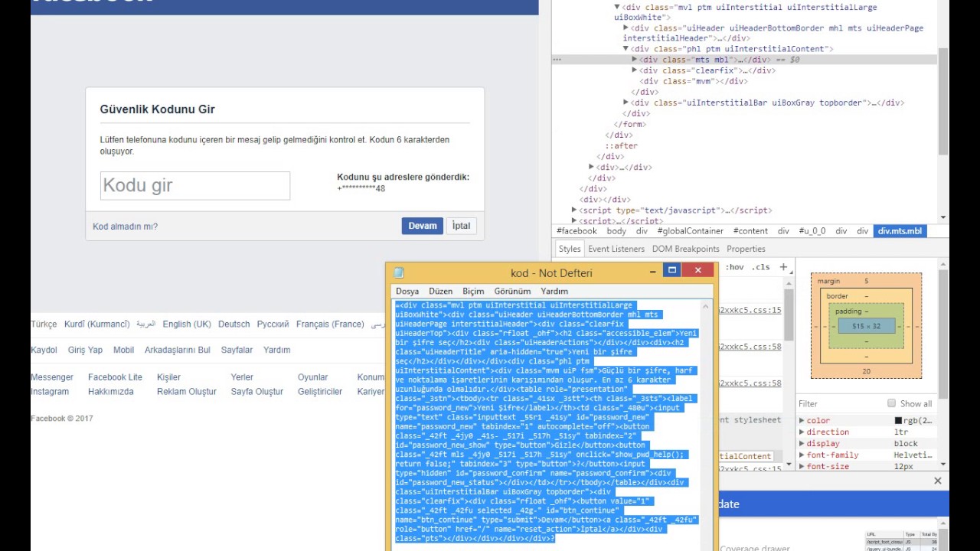980x551 pixels.
Task: Click the Filter field in Computed pane
Action: [838, 403]
